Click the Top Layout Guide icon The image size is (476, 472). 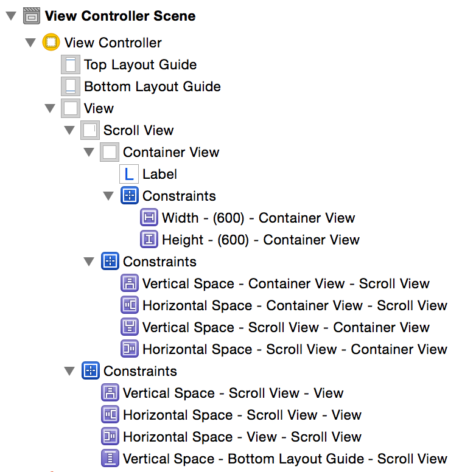[x=71, y=64]
